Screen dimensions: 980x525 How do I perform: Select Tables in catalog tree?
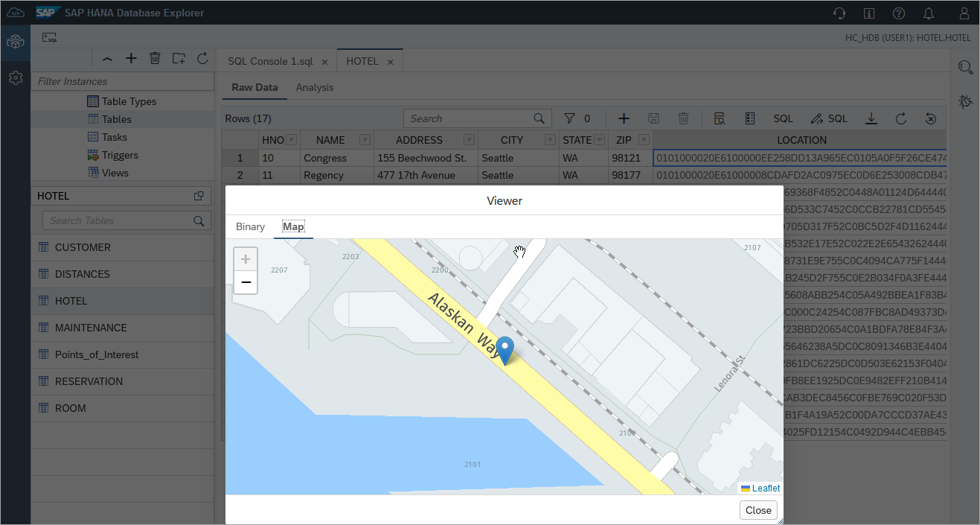[x=117, y=119]
